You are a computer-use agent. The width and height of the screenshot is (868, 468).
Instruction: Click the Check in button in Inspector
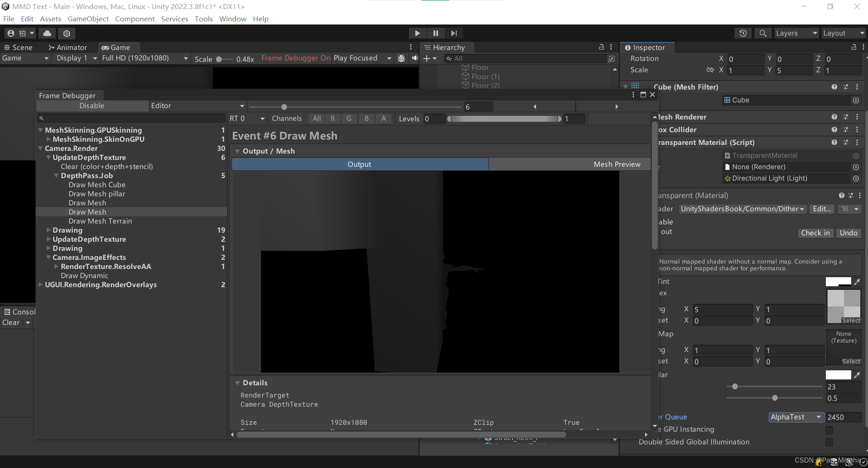[x=815, y=233]
